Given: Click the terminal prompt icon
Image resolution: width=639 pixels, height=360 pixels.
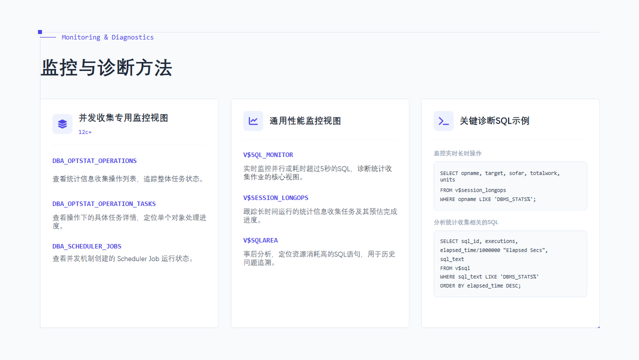Looking at the screenshot, I should click(443, 121).
